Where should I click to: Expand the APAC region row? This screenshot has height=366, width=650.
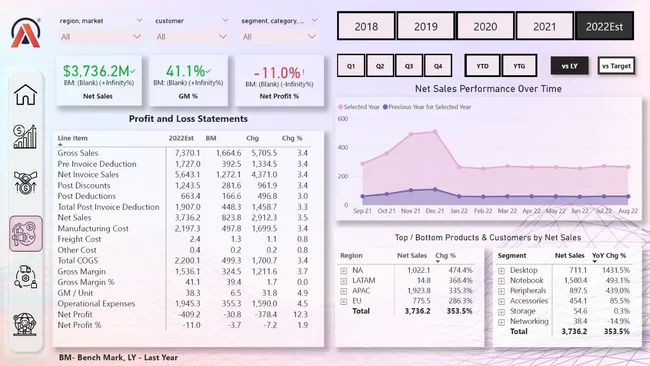(x=344, y=291)
